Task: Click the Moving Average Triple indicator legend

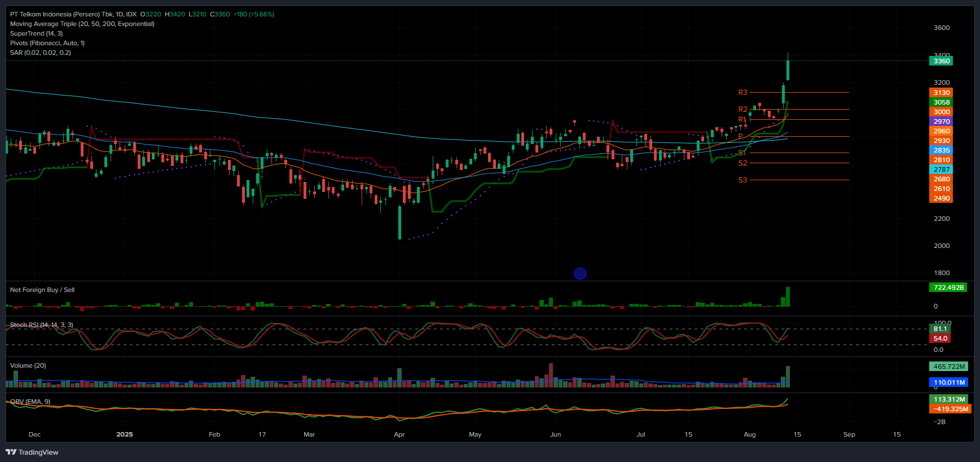Action: coord(82,24)
